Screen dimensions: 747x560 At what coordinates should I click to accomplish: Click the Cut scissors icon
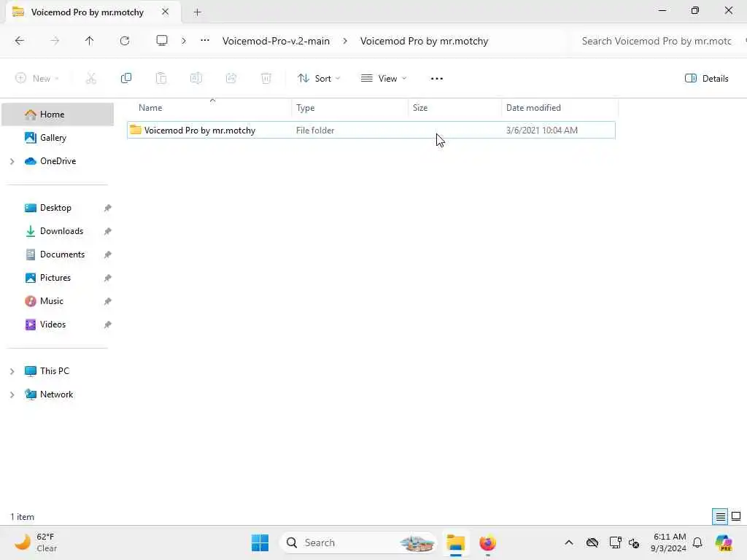[91, 79]
